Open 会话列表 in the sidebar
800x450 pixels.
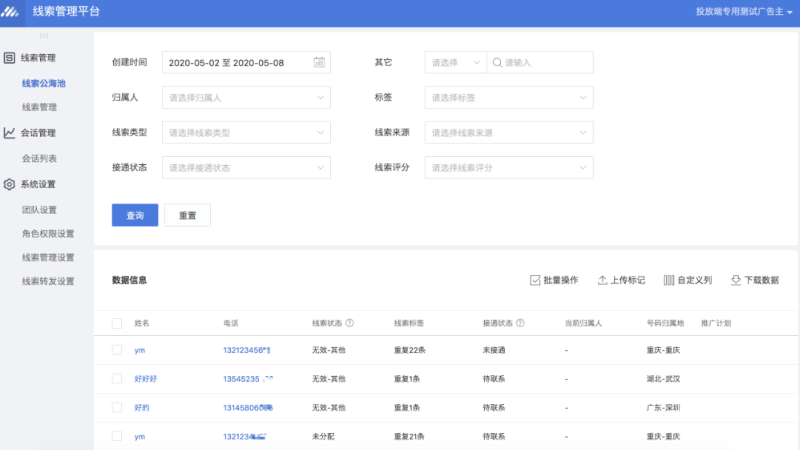(39, 158)
